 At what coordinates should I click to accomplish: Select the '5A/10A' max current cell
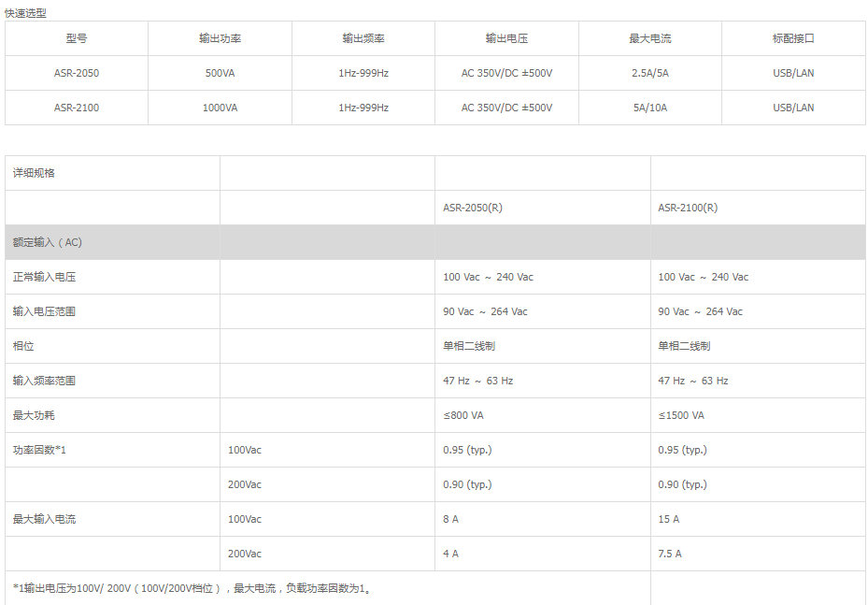650,108
